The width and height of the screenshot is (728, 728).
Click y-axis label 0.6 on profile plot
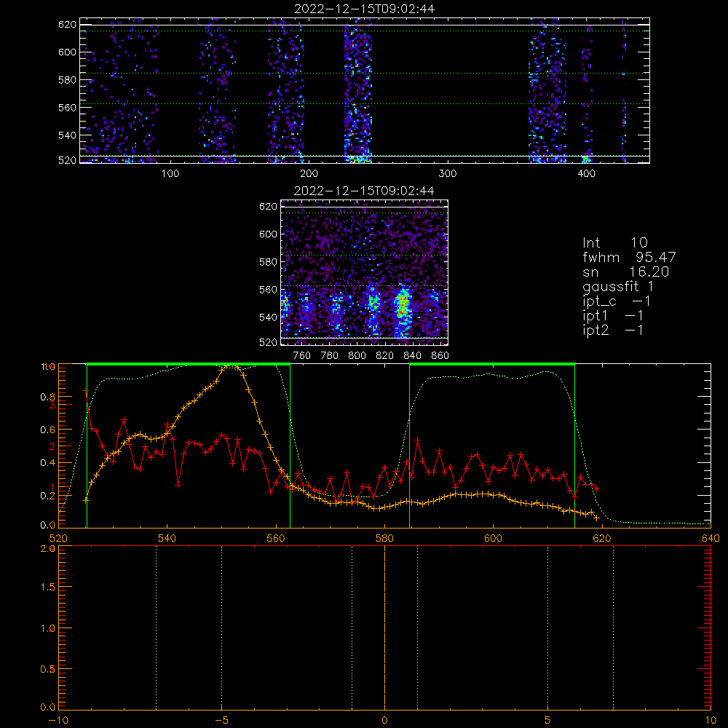tap(47, 430)
